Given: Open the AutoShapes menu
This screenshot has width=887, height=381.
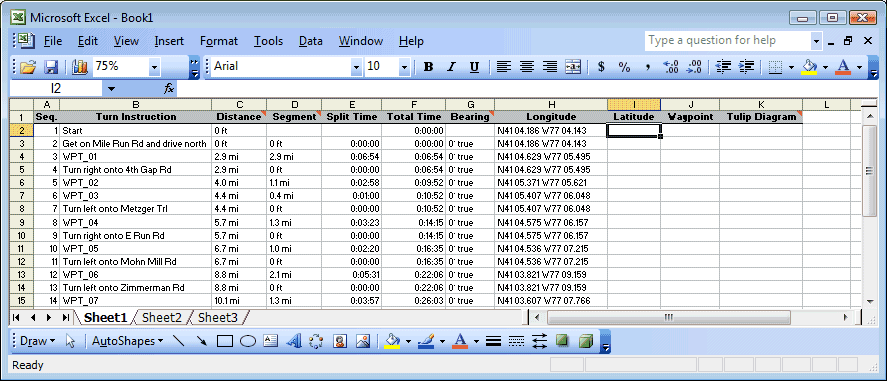Looking at the screenshot, I should pos(127,341).
